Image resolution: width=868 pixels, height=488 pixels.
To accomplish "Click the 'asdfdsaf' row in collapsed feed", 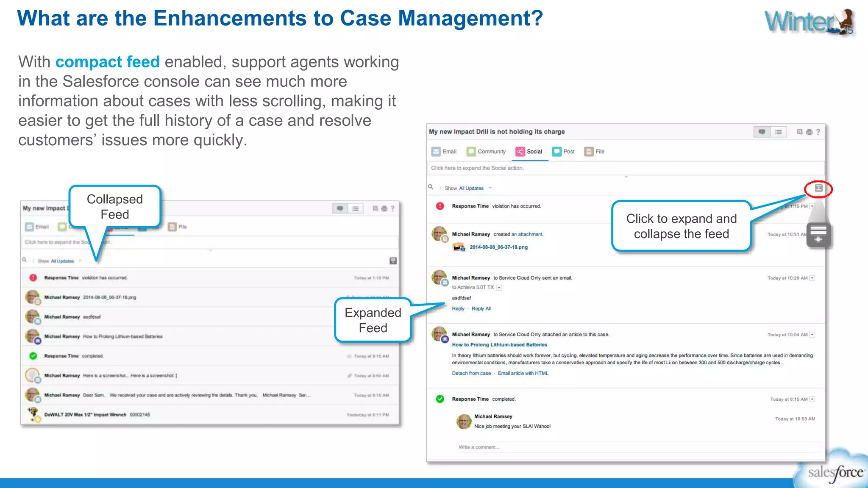I will tap(210, 317).
